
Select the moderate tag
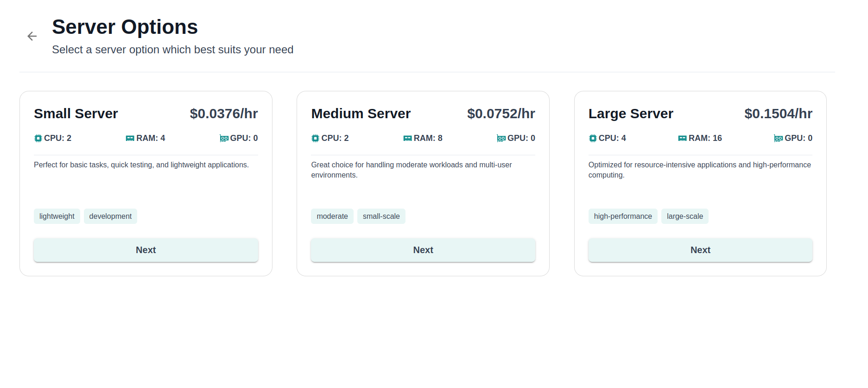[332, 216]
